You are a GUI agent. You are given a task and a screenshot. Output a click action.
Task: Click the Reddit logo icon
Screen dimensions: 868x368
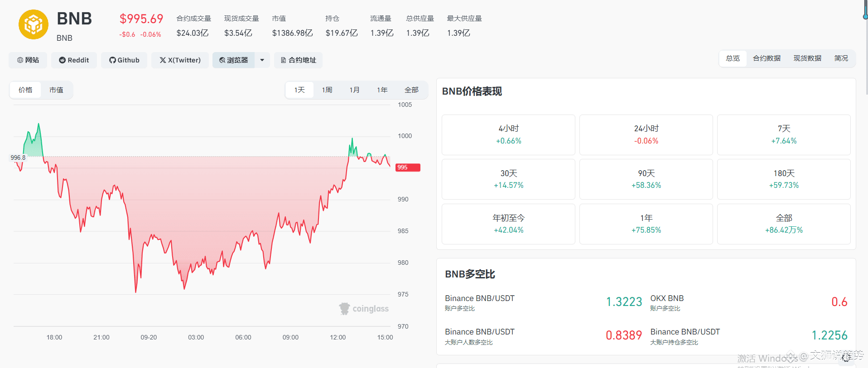pos(63,60)
